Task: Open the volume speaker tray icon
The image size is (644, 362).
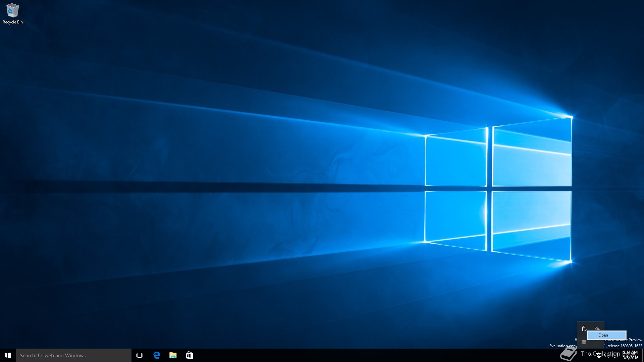Action: click(607, 355)
